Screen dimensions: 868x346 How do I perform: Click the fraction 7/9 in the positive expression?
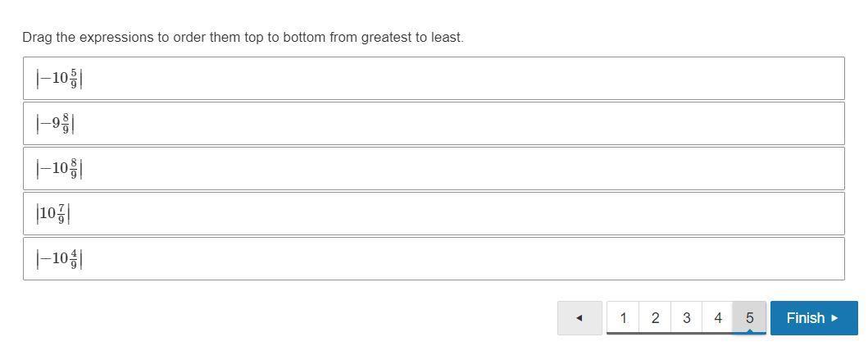pos(61,214)
